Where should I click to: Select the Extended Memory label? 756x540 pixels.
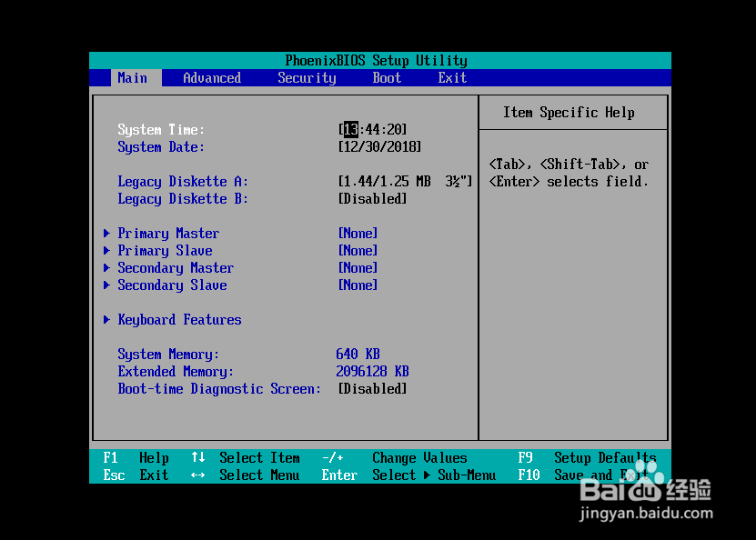click(x=176, y=372)
